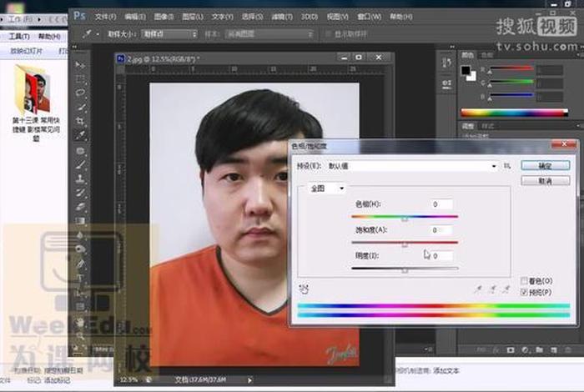Click the add-to-sample eyedropper in dialog
Image resolution: width=584 pixels, height=392 pixels.
pos(492,289)
